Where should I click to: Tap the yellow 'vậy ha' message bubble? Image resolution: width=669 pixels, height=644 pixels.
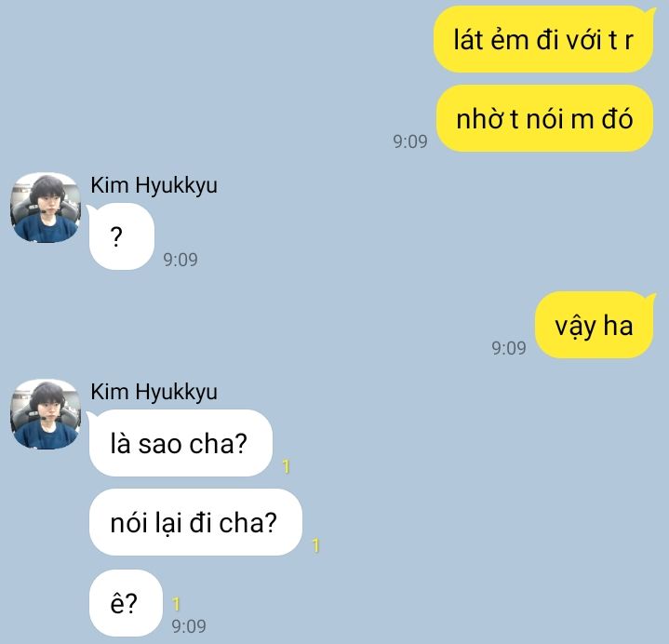(594, 325)
